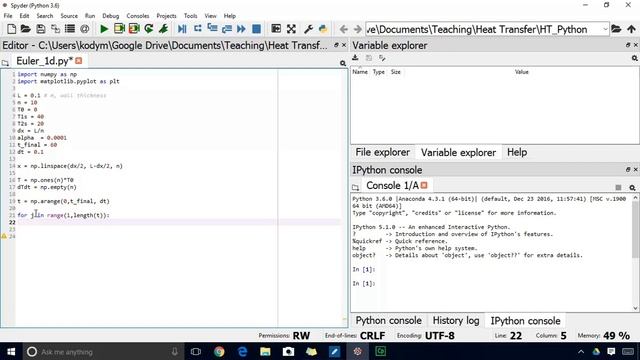
Task: Open the Search menu
Action: [x=45, y=16]
